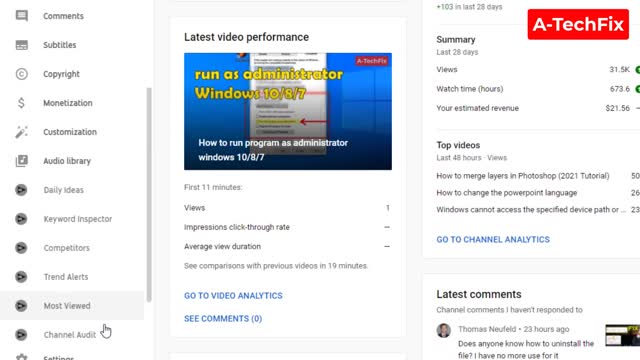Click the Daily Ideas round icon
Viewport: 640px width, 360px height.
coord(21,190)
